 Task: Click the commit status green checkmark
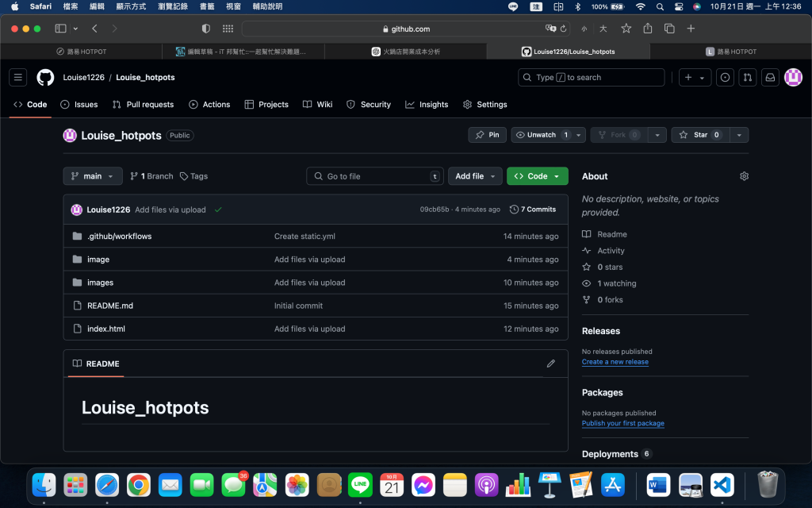tap(218, 210)
